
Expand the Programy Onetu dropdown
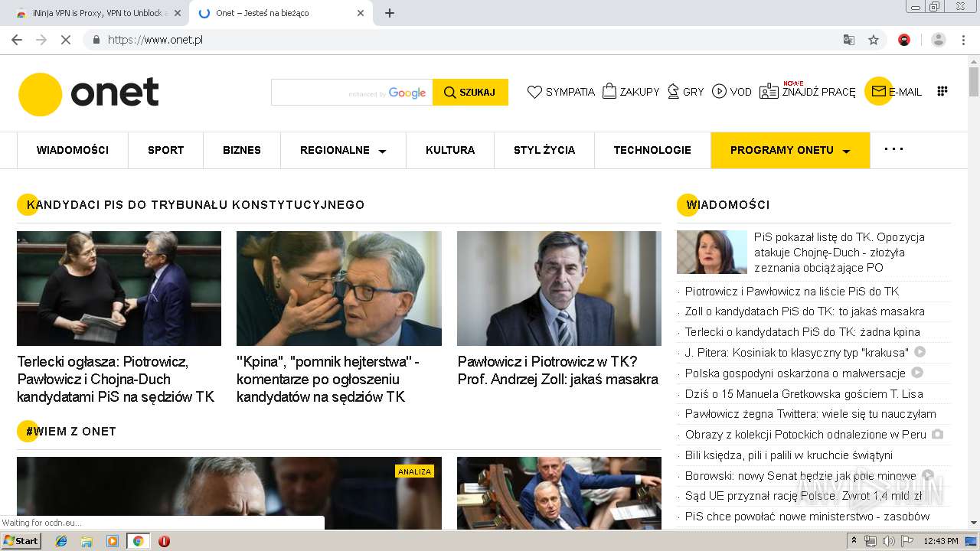790,150
